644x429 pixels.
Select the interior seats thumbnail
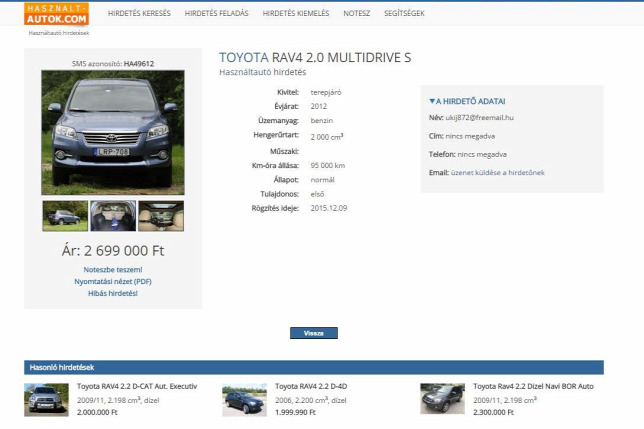pos(161,216)
